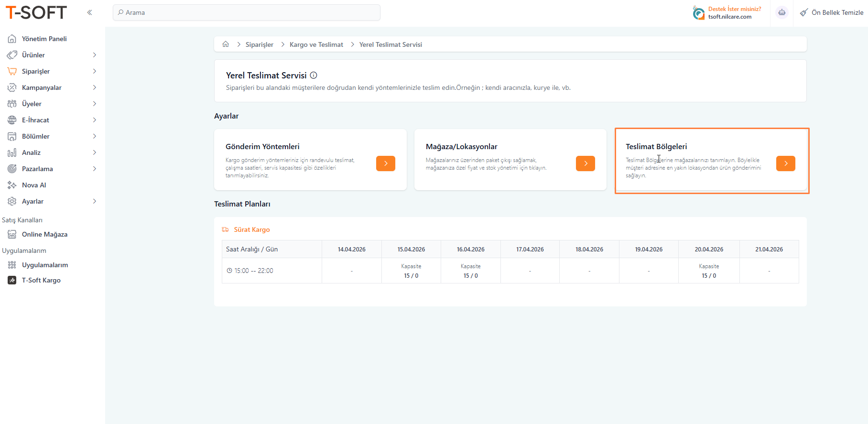The height and width of the screenshot is (424, 868).
Task: Click the Bölümler store icon
Action: (x=12, y=136)
